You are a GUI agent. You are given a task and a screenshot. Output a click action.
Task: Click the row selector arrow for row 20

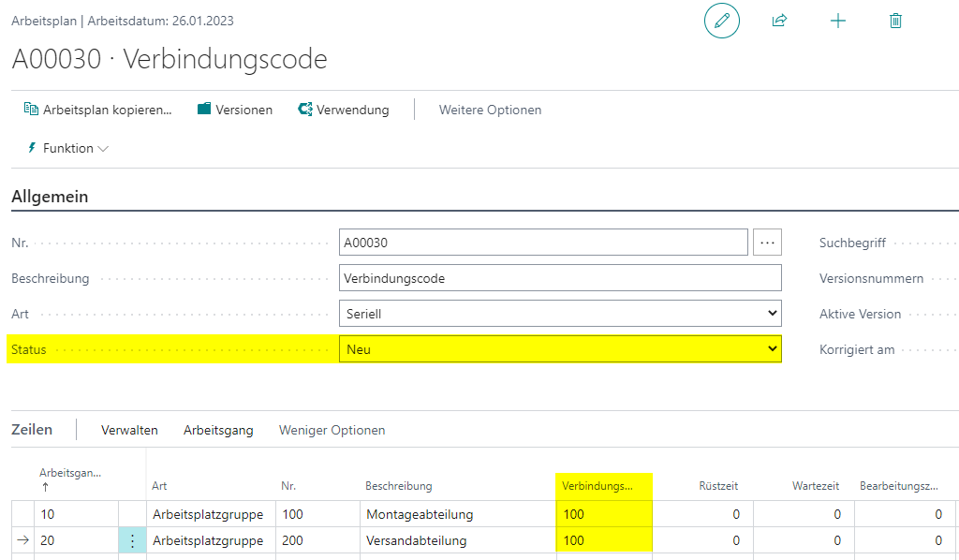tap(22, 540)
